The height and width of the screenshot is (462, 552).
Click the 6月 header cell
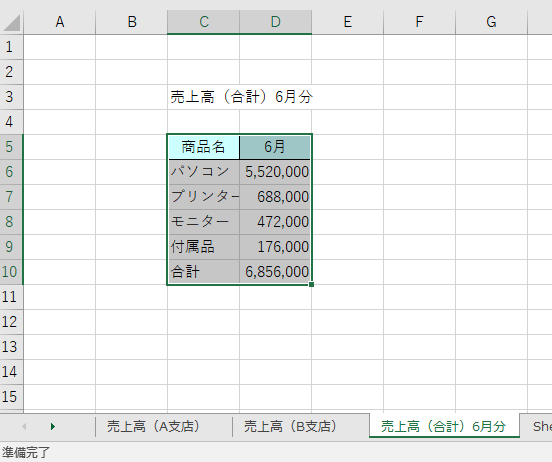(276, 147)
